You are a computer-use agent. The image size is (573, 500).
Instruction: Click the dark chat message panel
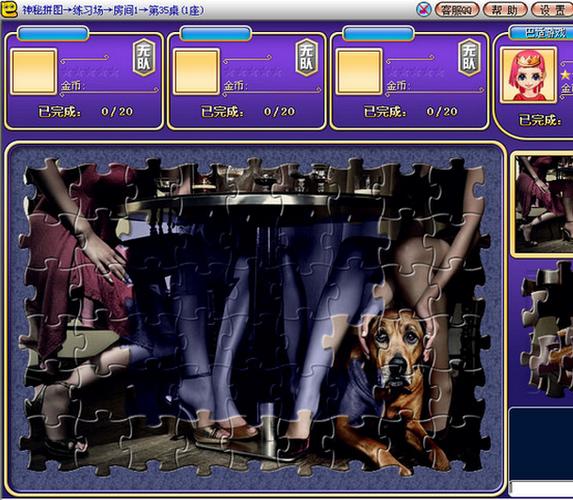coord(541,443)
